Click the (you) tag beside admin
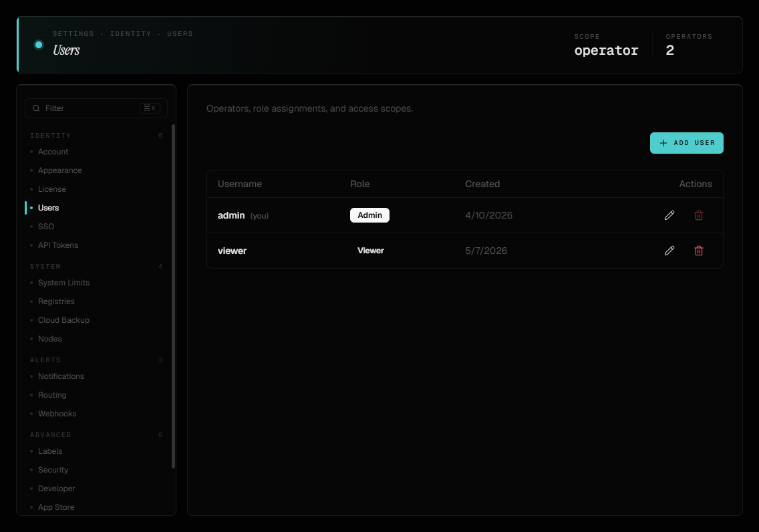The height and width of the screenshot is (532, 759). [259, 216]
